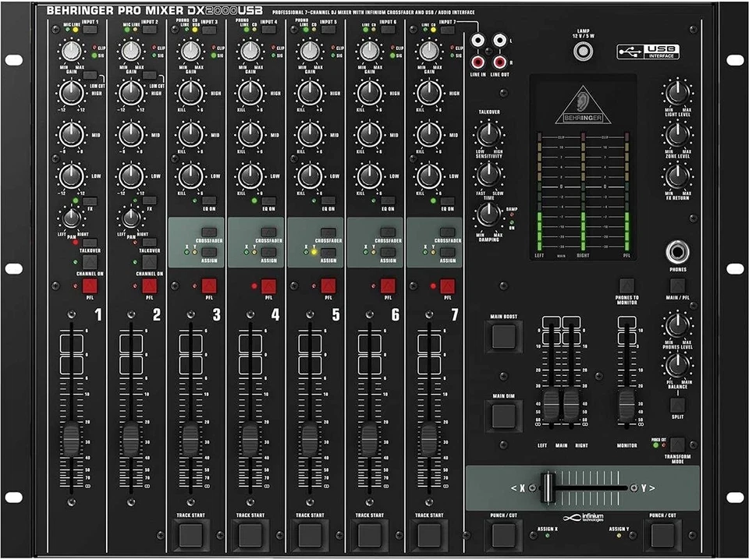
Task: Click the Infinium Technologies logo
Action: (x=582, y=517)
